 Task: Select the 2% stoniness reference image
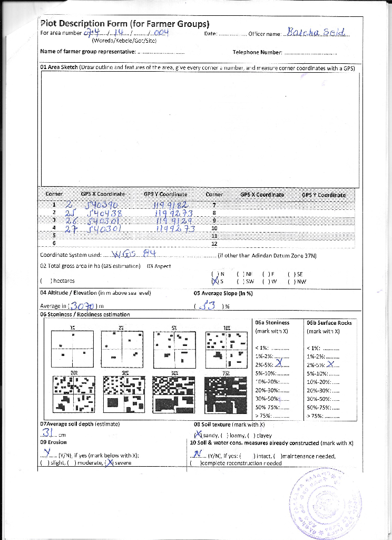[x=122, y=349]
